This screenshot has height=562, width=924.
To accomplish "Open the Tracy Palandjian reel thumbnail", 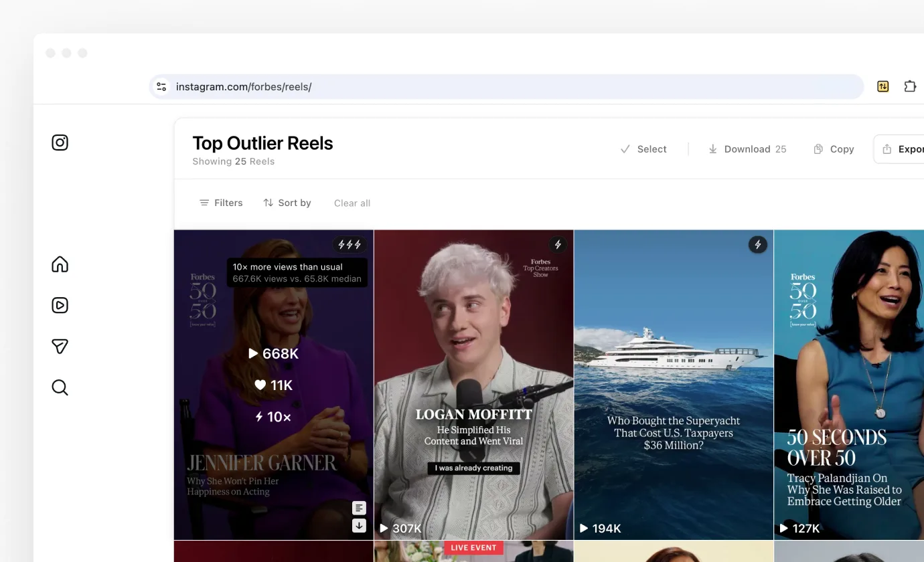I will 849,385.
